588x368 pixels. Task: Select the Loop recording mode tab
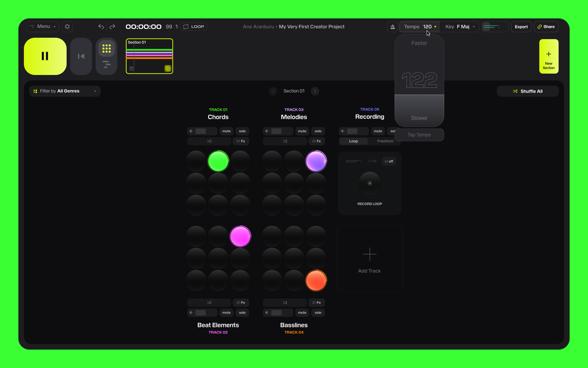353,141
